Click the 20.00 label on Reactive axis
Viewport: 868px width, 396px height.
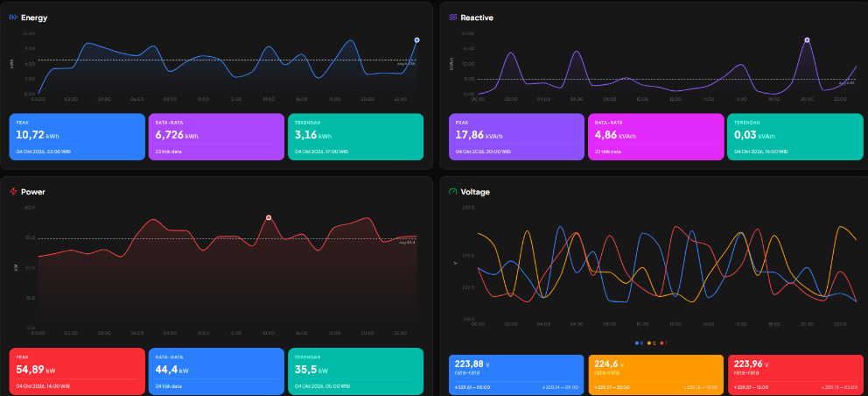(468, 33)
